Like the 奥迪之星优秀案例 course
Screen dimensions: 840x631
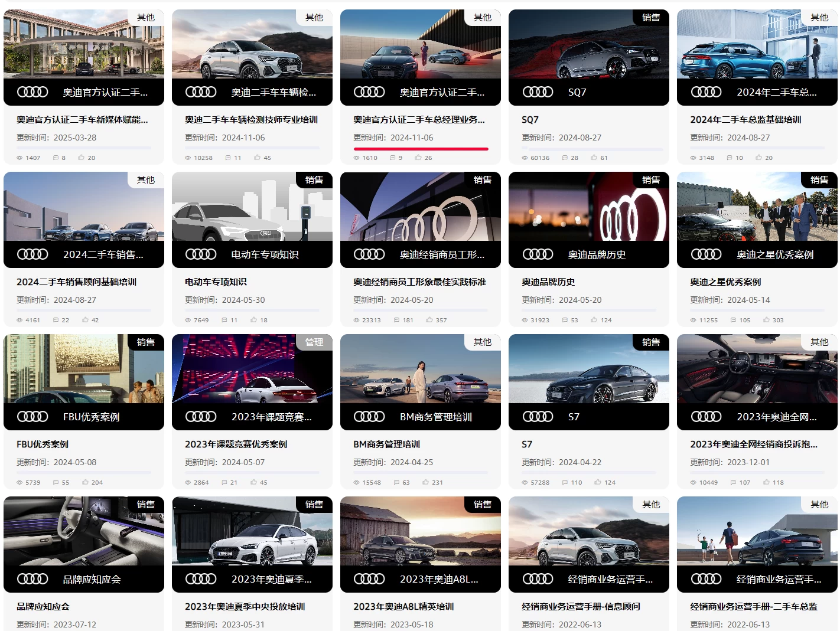(x=766, y=320)
